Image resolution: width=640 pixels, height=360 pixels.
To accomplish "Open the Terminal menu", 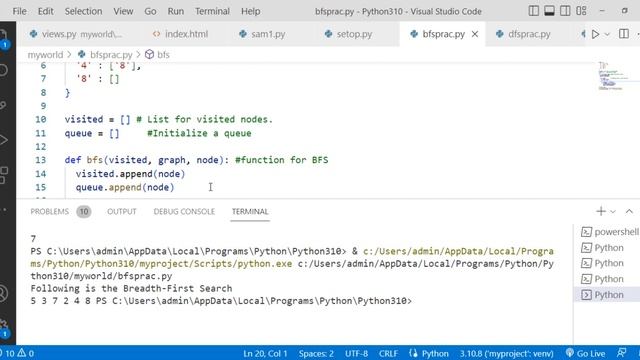I will pos(212,11).
